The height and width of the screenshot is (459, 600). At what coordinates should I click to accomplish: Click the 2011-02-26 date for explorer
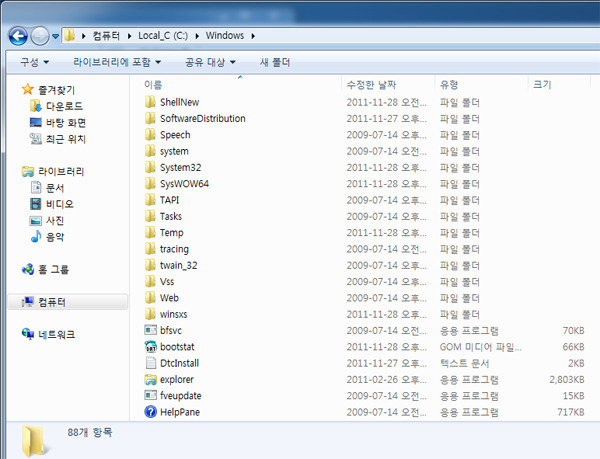[x=386, y=379]
